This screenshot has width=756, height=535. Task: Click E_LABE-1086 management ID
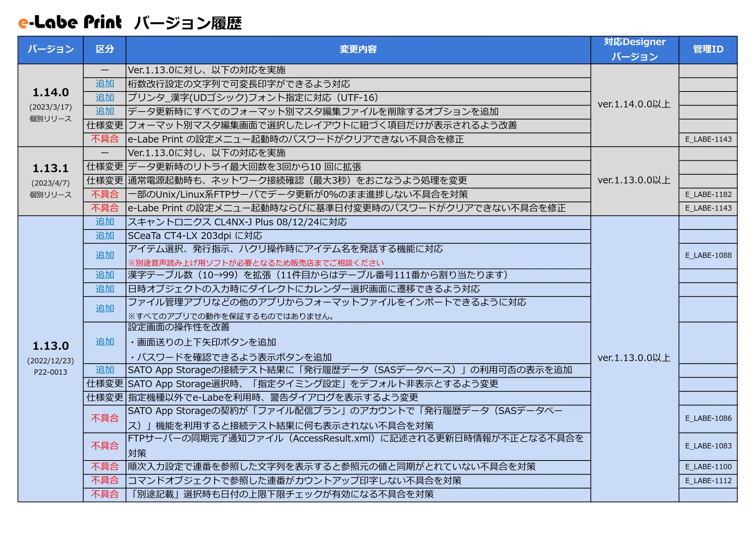tap(708, 419)
